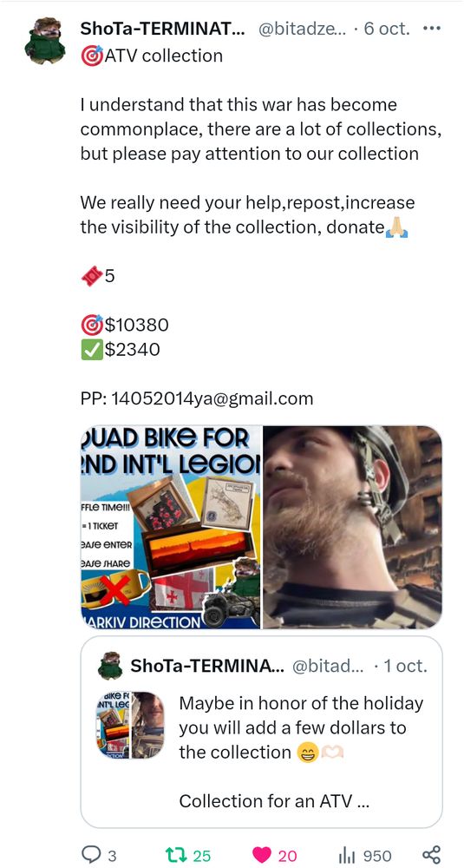This screenshot has height=868, width=464.
Task: Open the bearded soldier photo
Action: tap(352, 527)
